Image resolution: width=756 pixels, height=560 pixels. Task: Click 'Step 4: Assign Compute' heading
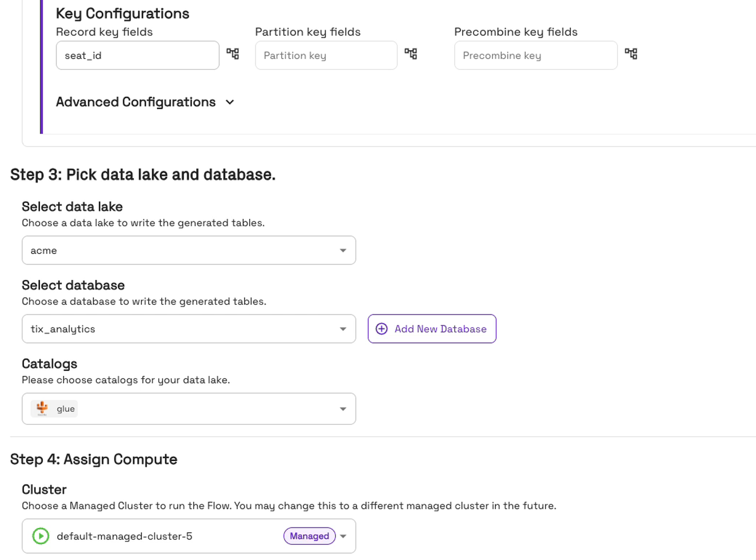[x=94, y=459]
